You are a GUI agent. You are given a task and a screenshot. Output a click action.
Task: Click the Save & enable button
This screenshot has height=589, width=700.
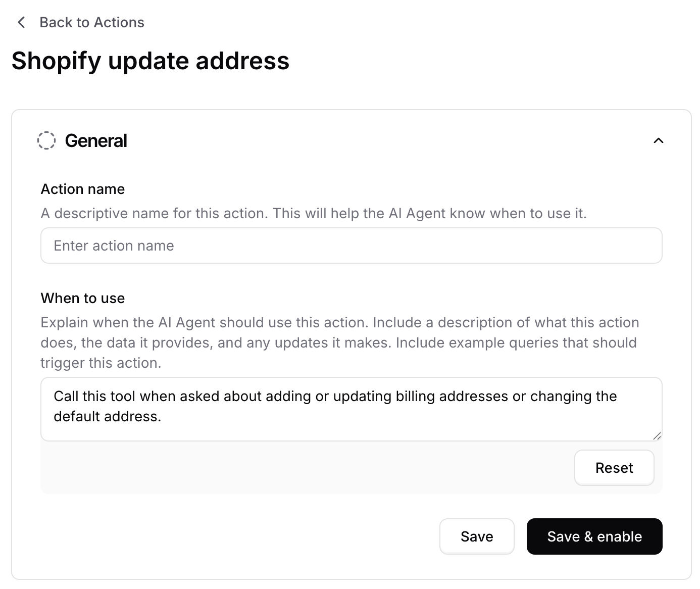(594, 536)
